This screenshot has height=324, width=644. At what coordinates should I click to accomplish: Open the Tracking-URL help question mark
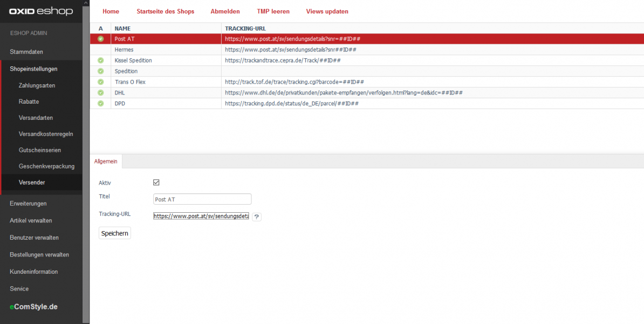click(257, 217)
